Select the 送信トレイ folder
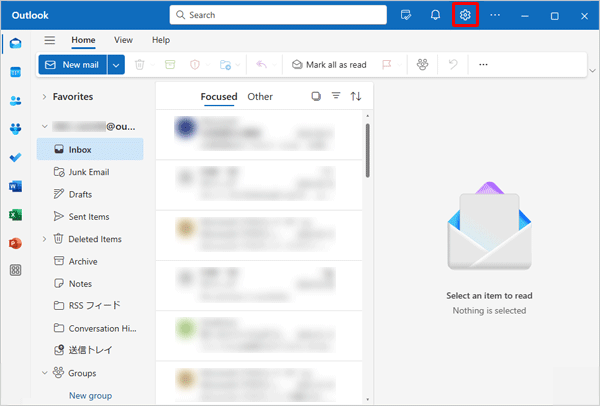The image size is (600, 406). tap(90, 350)
